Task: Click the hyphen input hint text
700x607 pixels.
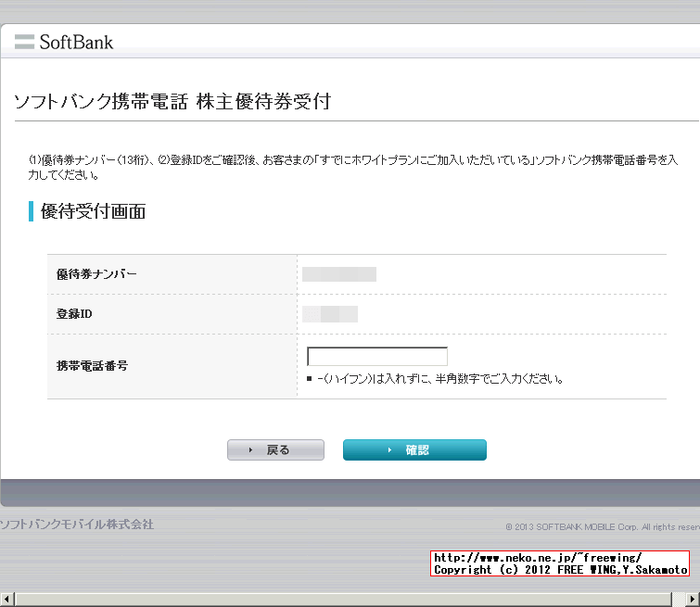Action: 439,379
